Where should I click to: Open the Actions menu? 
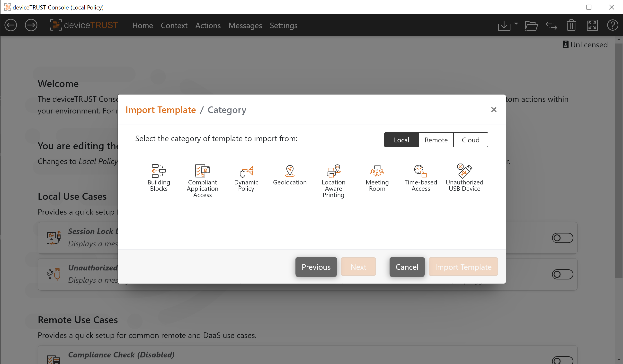click(208, 26)
